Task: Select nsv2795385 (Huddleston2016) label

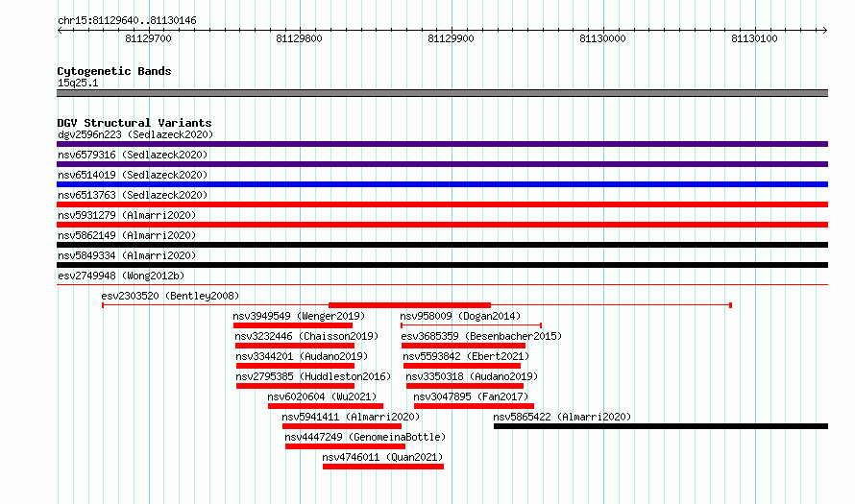Action: pos(313,376)
